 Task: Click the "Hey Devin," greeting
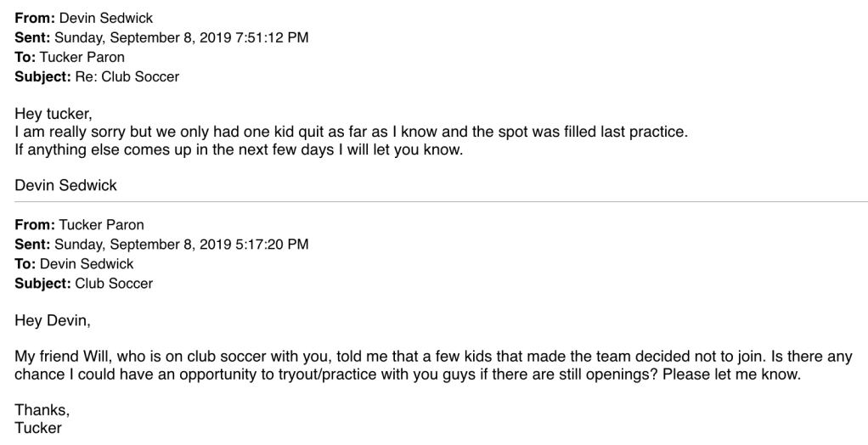tap(52, 321)
